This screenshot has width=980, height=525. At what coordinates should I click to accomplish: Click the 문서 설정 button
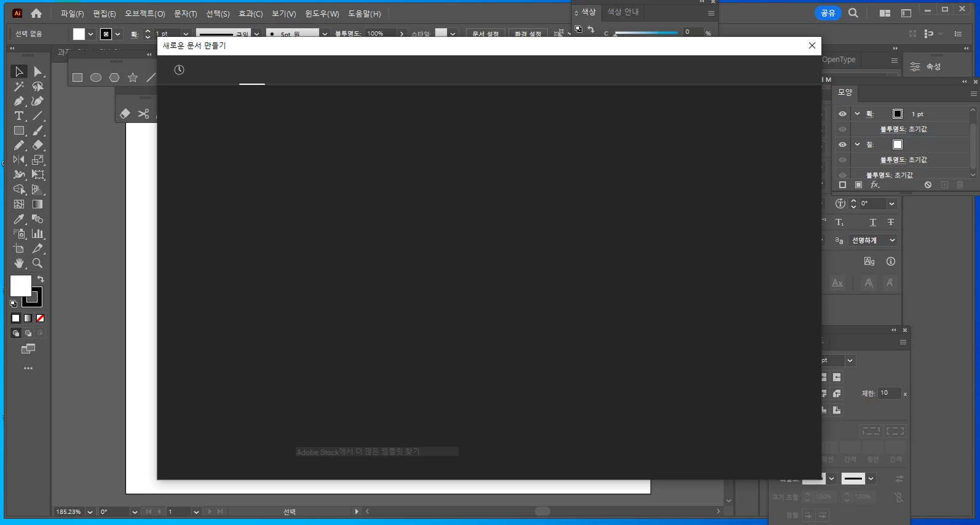coord(486,34)
